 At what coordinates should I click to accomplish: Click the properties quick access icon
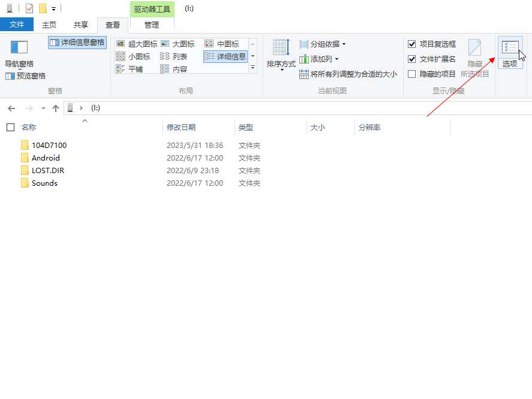[29, 8]
